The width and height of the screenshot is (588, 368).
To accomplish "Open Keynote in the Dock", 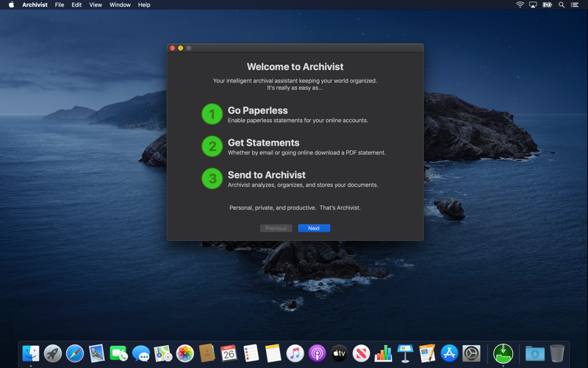I will [x=406, y=353].
